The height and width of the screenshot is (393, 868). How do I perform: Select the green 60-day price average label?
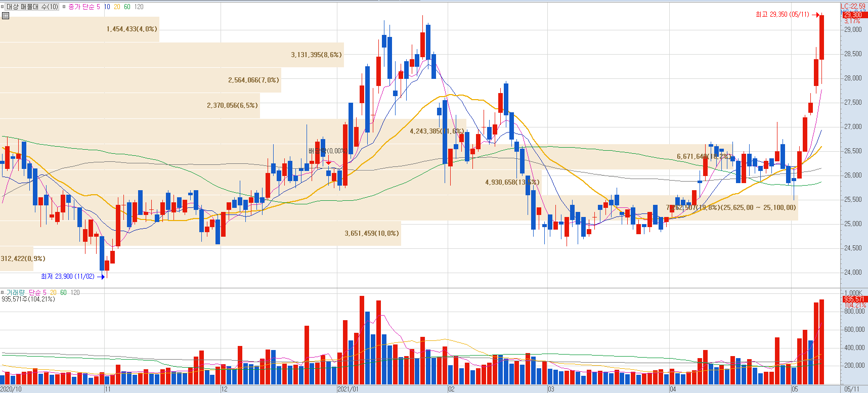pos(127,7)
